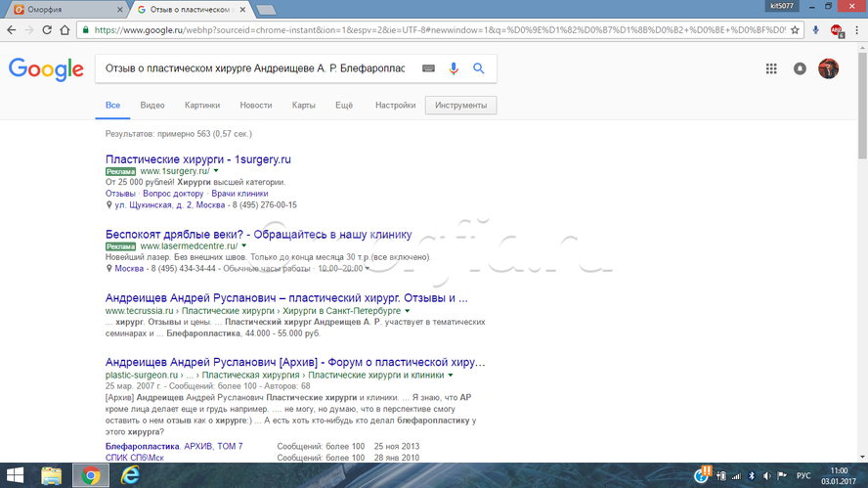Open Блефаропластика. АРХИВ, ТОМ 7 link
Screen dimensions: 868x488
click(x=174, y=446)
